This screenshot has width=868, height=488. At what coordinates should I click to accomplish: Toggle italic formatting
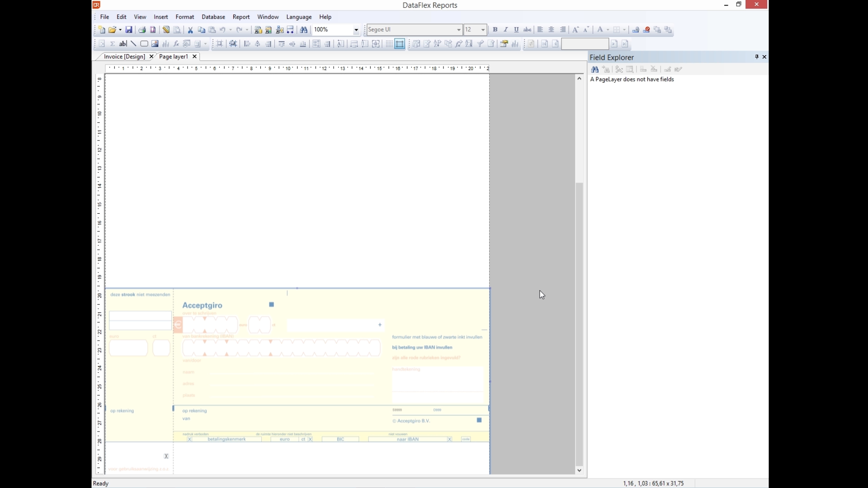point(506,30)
